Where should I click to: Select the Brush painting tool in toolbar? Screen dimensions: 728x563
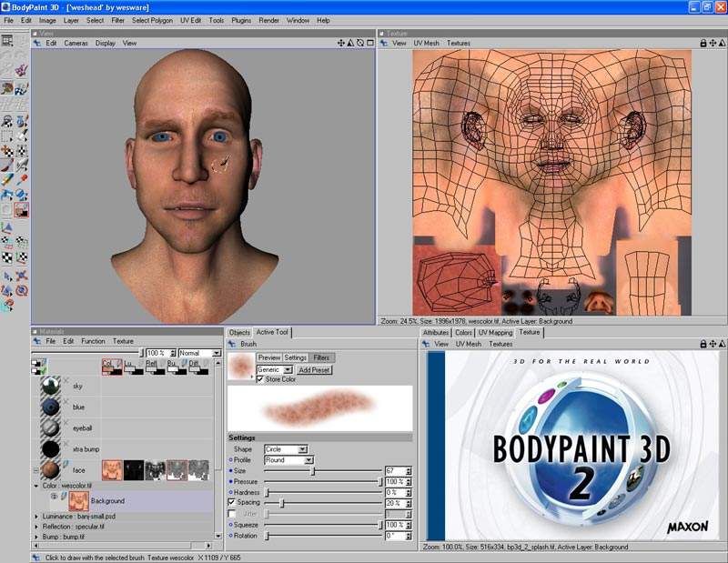(x=7, y=165)
